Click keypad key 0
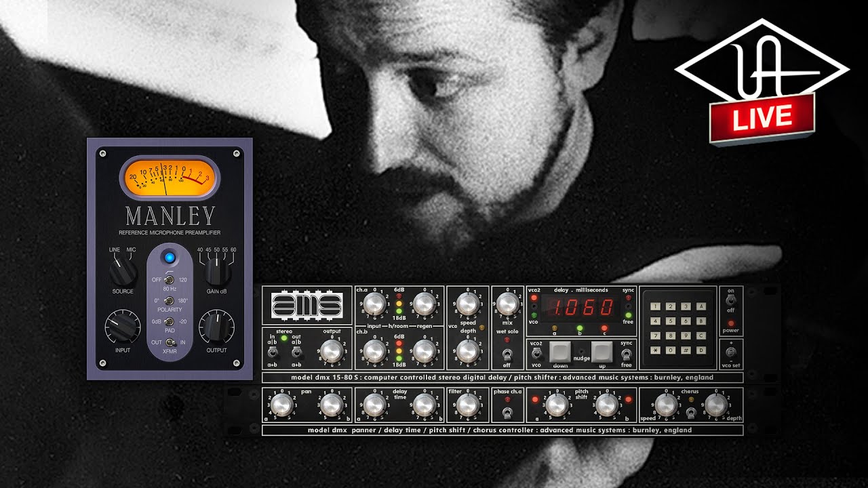This screenshot has width=868, height=488. [x=671, y=350]
